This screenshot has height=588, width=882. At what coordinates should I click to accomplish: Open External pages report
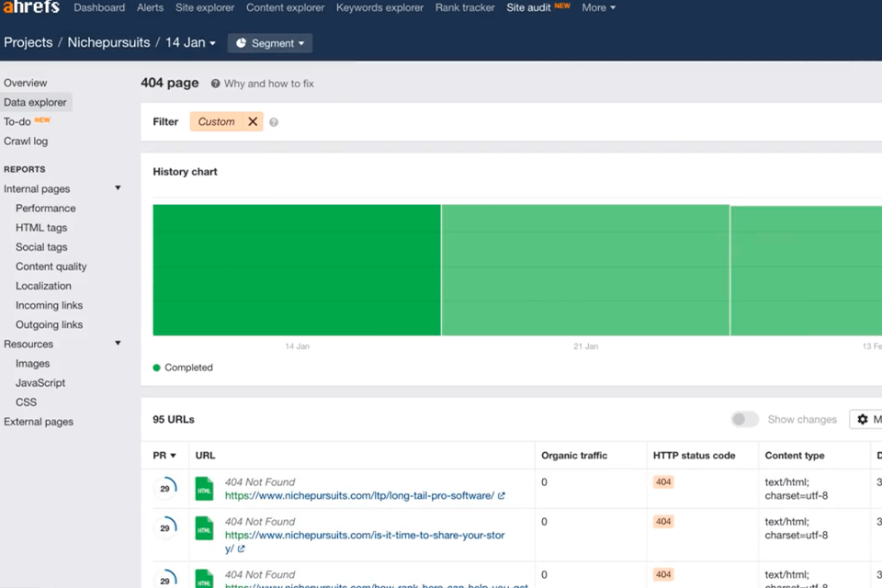coord(39,422)
